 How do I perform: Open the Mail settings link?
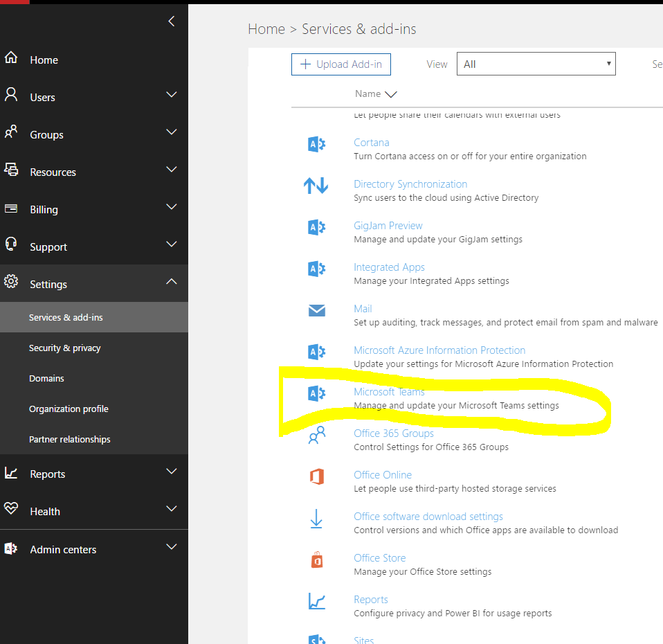point(363,308)
